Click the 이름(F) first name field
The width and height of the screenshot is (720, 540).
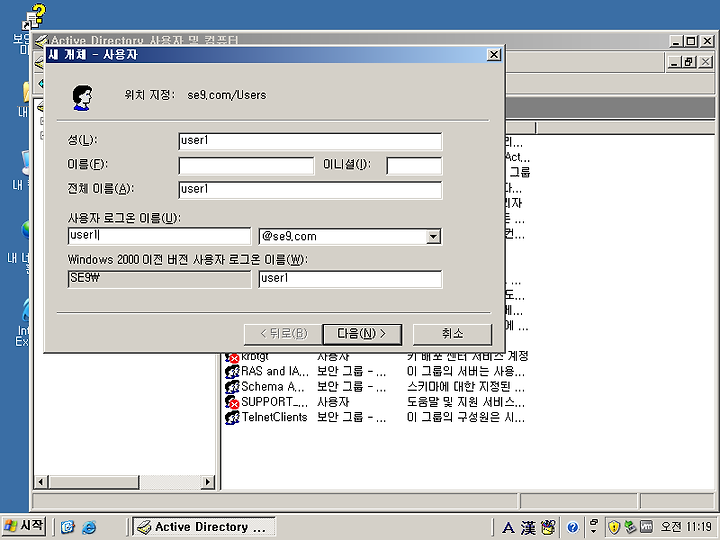click(246, 166)
